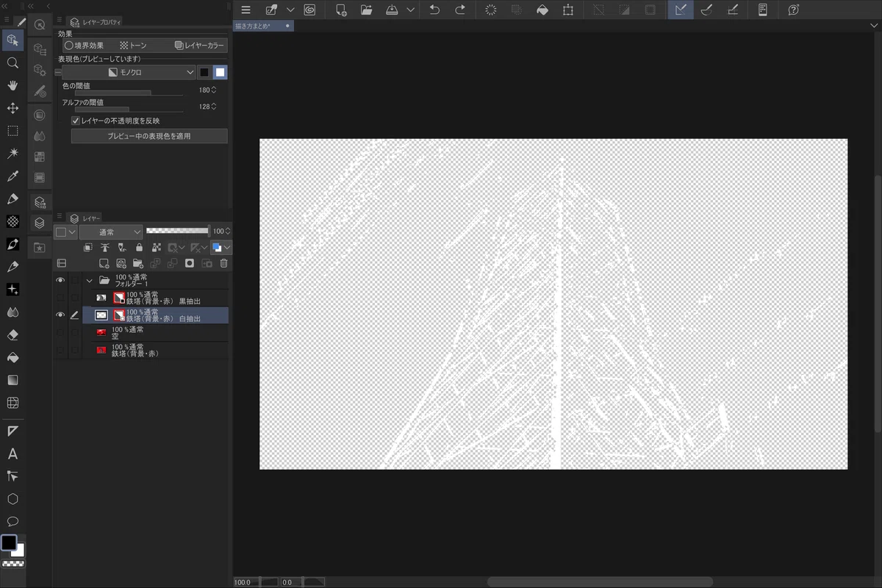Click the white expression color swatch
This screenshot has height=588, width=882.
(x=220, y=72)
